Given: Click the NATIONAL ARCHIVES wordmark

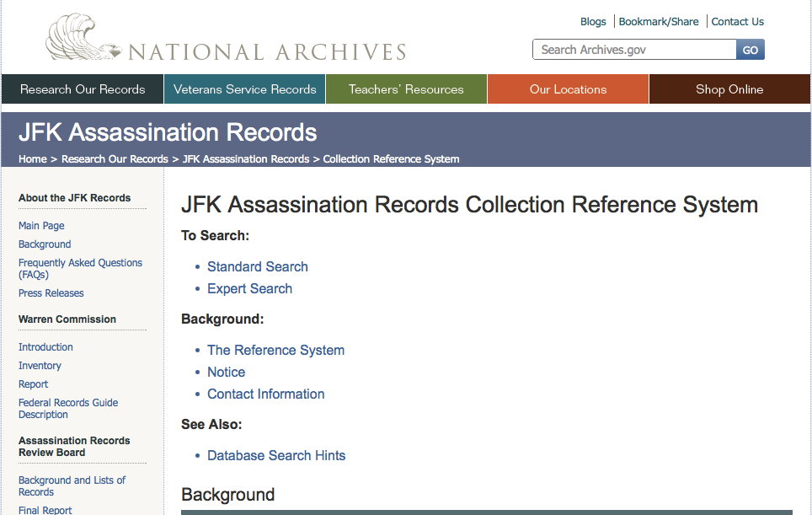Looking at the screenshot, I should point(267,52).
